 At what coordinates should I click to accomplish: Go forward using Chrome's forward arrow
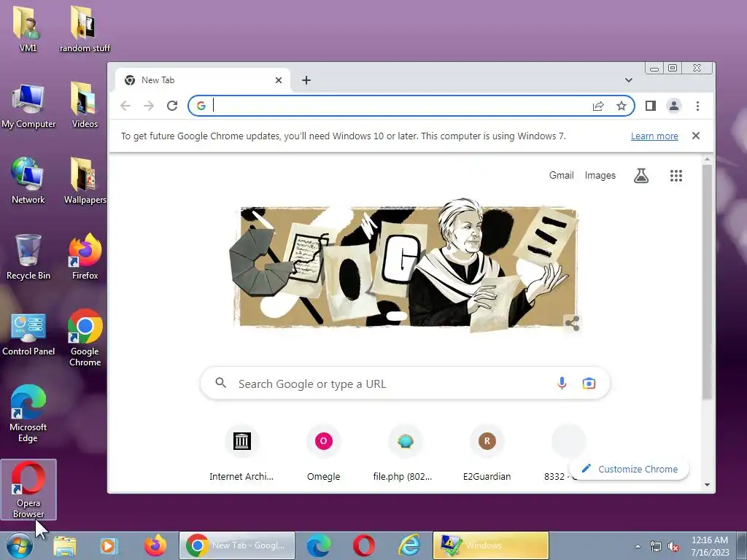pos(149,106)
